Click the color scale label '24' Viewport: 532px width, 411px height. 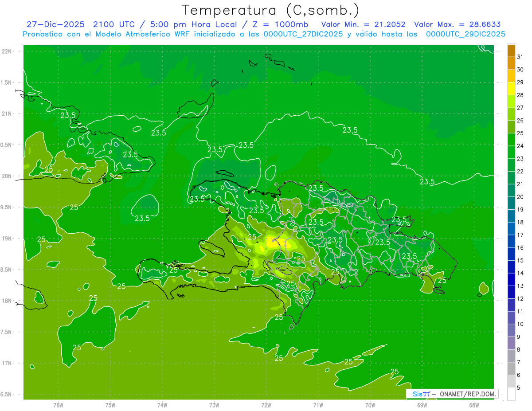coord(520,146)
